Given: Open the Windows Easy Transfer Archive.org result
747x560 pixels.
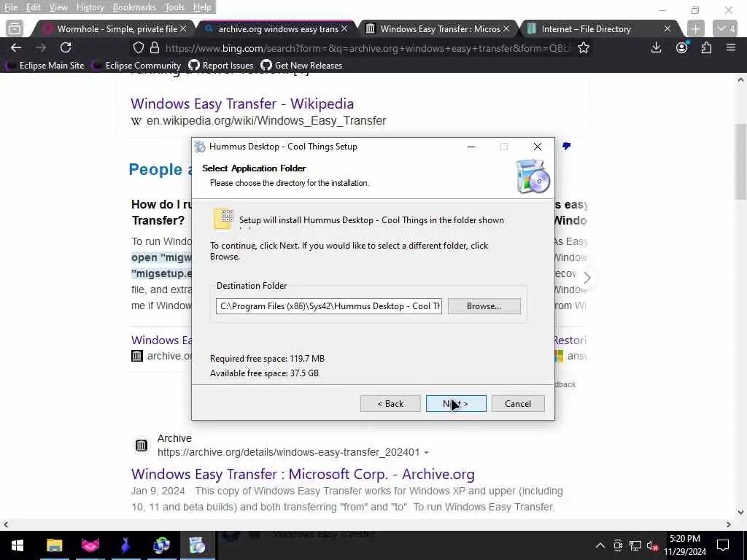Looking at the screenshot, I should coord(303,474).
